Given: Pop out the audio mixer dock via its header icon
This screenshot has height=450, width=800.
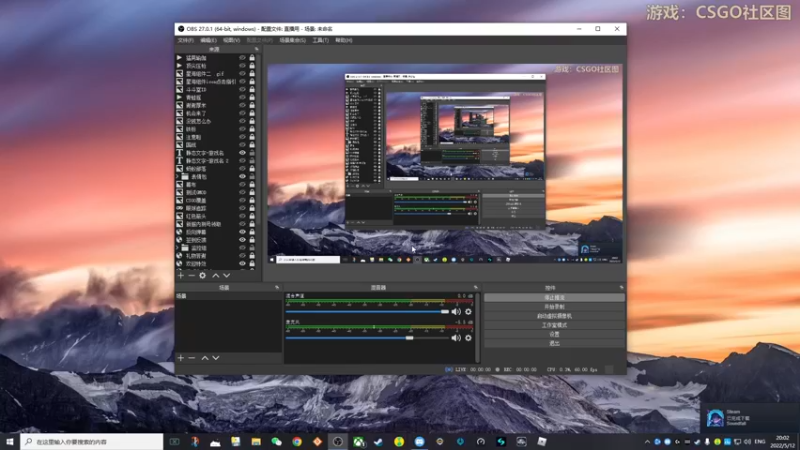Looking at the screenshot, I should (476, 287).
